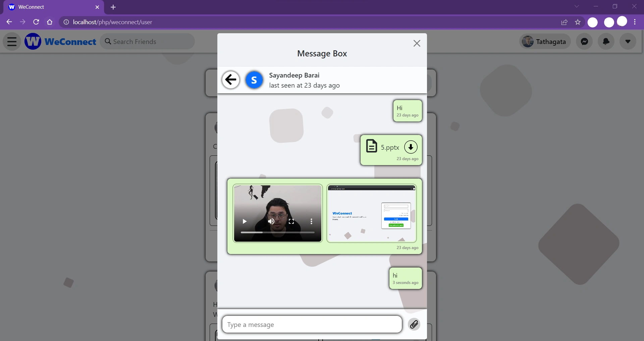Open the hamburger navigation menu
Screen dimensions: 644x341
[x=12, y=42]
